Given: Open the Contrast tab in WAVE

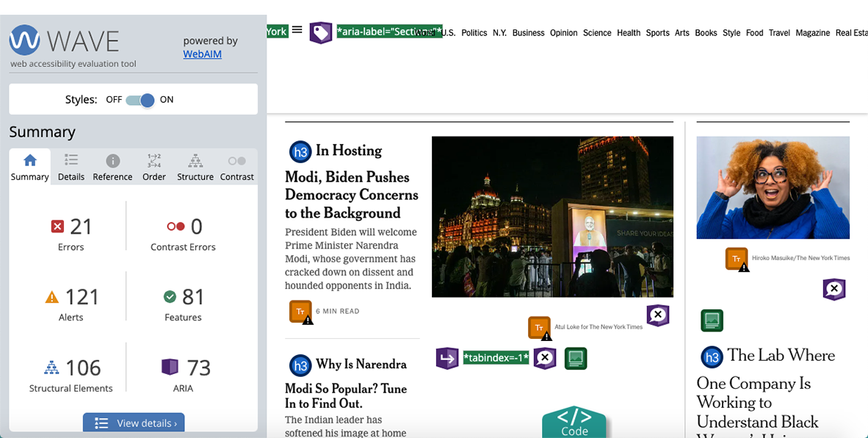Looking at the screenshot, I should coord(236,168).
